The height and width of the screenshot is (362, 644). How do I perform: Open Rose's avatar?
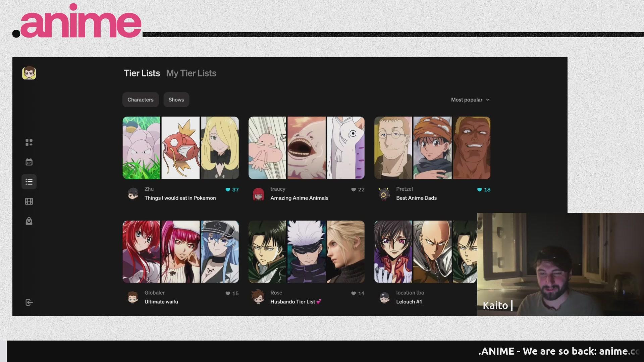258,297
